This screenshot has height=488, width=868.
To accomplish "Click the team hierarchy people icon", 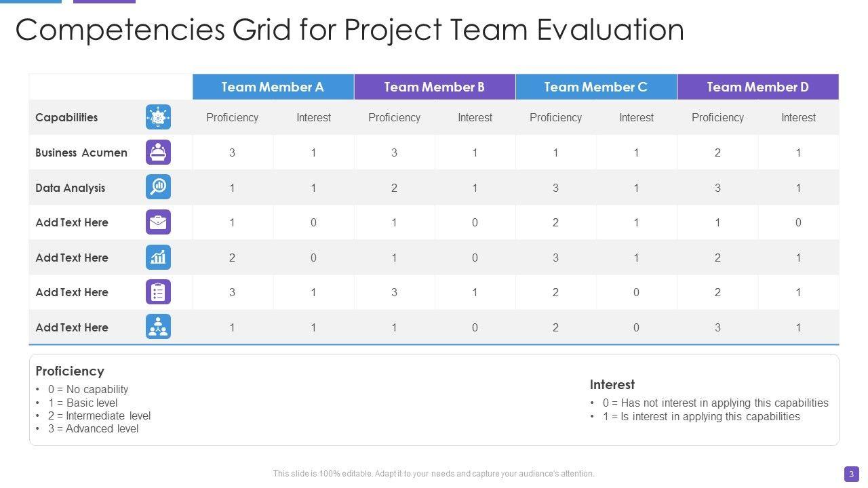I will coord(158,327).
